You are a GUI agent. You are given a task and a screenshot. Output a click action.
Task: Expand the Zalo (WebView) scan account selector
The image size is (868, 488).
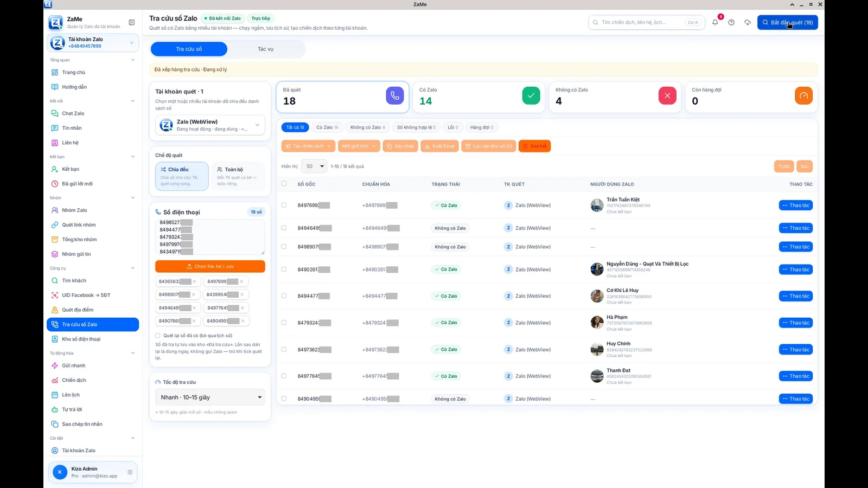point(210,125)
